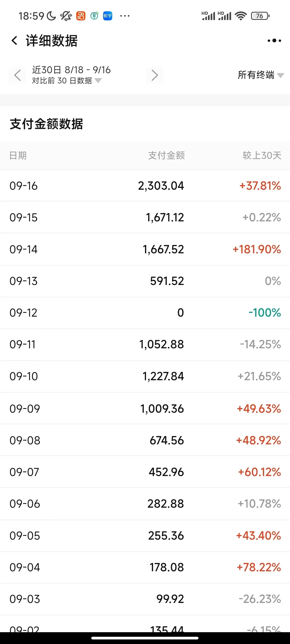Open the 所有终端 terminal dropdown
Image resolution: width=290 pixels, height=644 pixels.
(260, 75)
